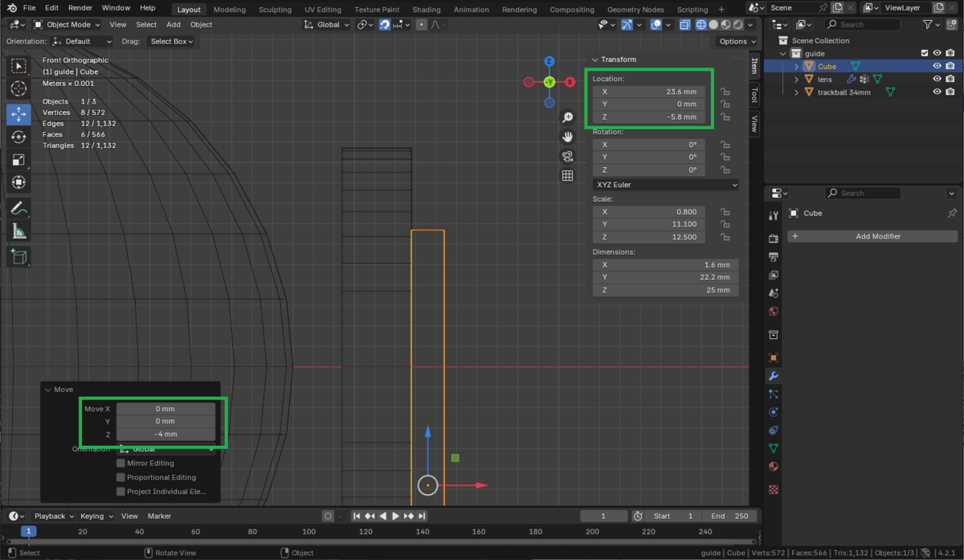Image resolution: width=964 pixels, height=560 pixels.
Task: Expand the trackball 34mm tree item
Action: 796,92
